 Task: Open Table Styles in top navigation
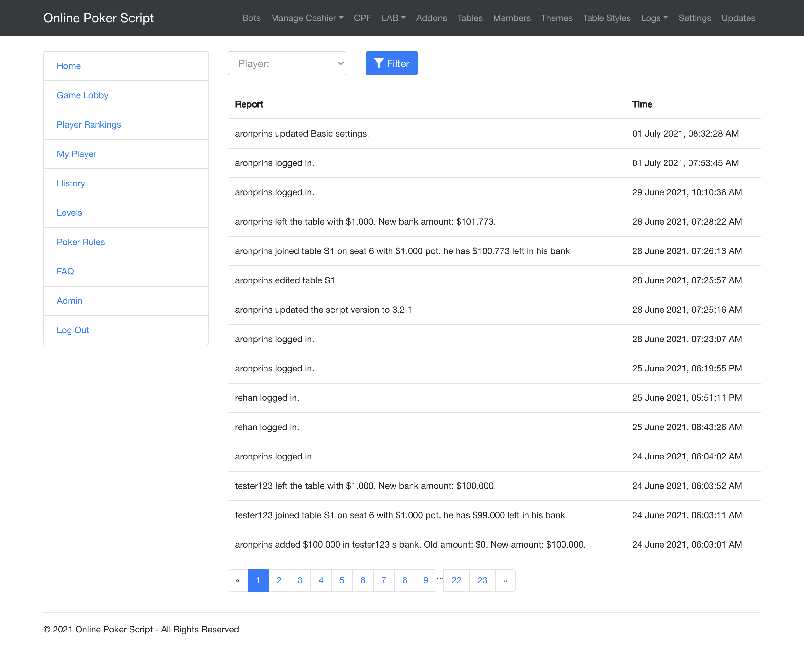[x=607, y=18]
